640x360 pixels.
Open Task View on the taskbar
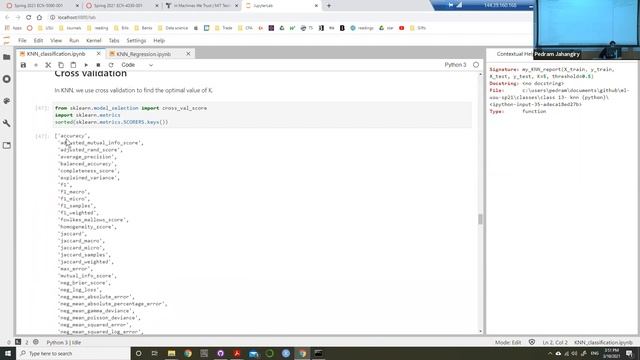155,353
